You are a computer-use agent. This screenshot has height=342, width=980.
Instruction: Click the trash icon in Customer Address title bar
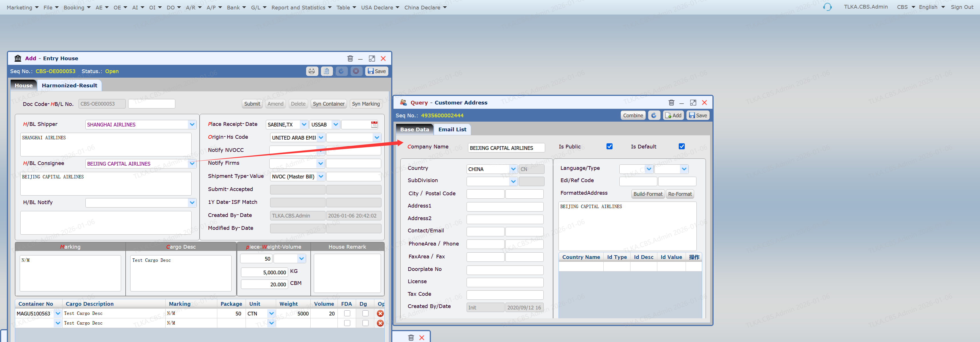click(672, 103)
